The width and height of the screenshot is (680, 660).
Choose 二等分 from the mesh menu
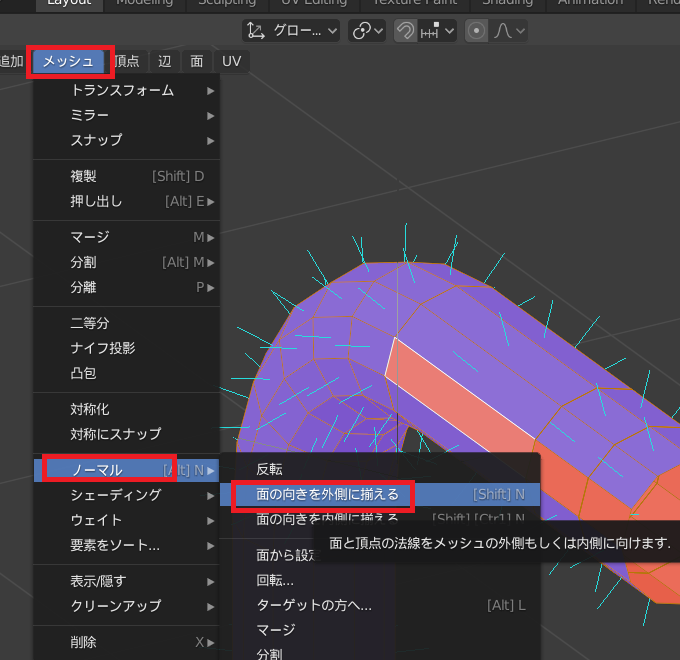coord(127,323)
